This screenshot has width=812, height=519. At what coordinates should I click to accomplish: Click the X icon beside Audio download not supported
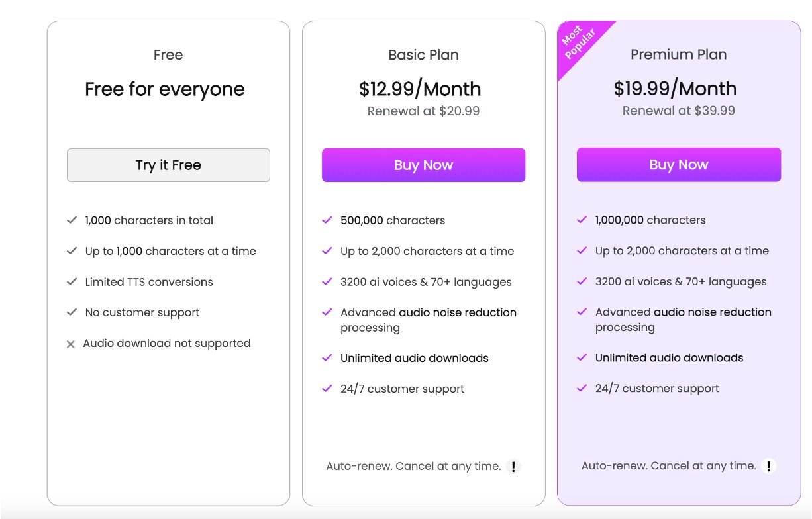tap(71, 344)
